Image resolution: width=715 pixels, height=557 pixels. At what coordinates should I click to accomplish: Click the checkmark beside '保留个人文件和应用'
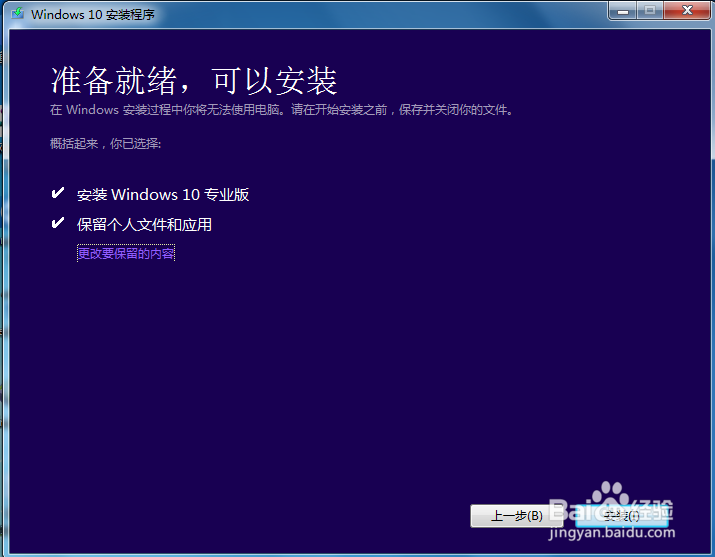57,223
